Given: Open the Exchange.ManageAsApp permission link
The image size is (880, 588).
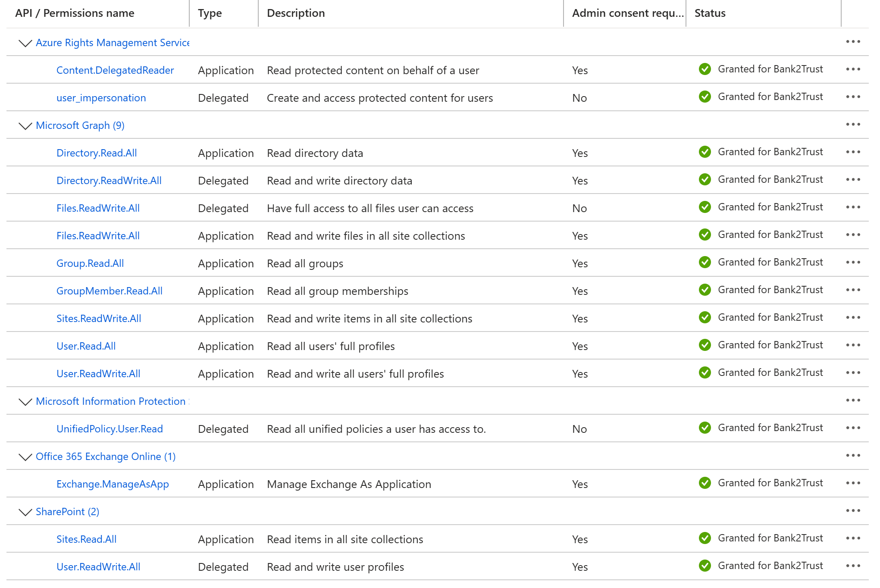Looking at the screenshot, I should point(113,484).
